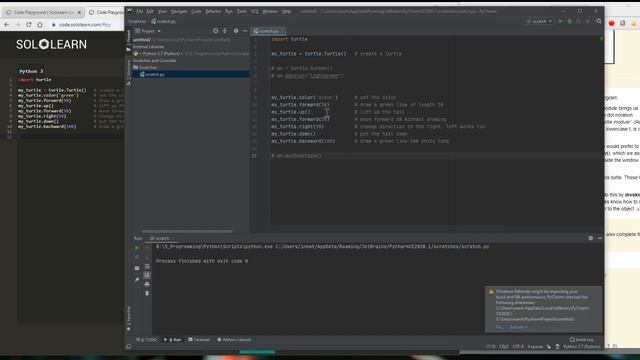640x360 pixels.
Task: Open the Navigate menu
Action: (x=179, y=11)
